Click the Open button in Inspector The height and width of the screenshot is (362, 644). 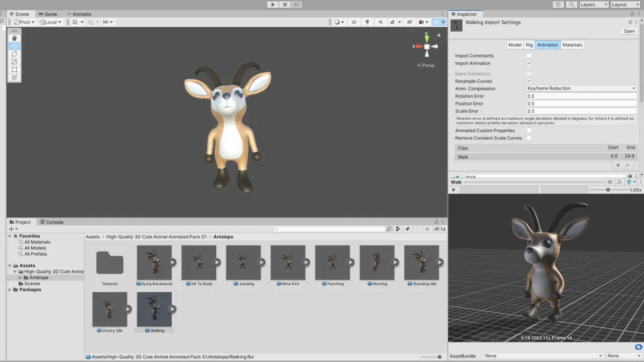[x=629, y=31]
